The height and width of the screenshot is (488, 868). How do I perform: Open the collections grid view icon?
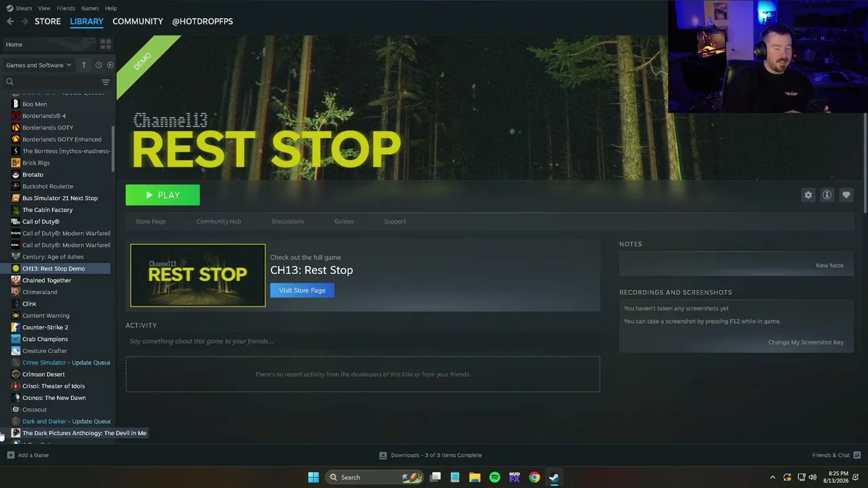[x=106, y=44]
